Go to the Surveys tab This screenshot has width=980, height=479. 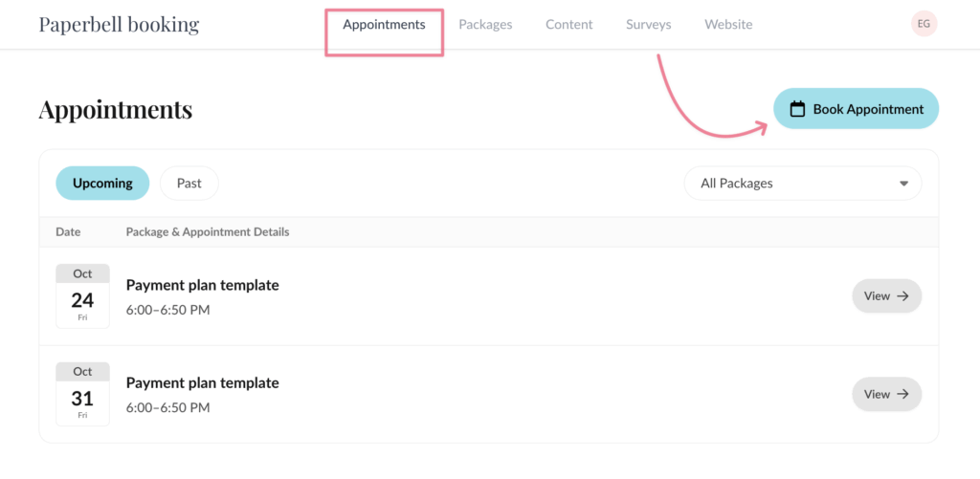649,25
